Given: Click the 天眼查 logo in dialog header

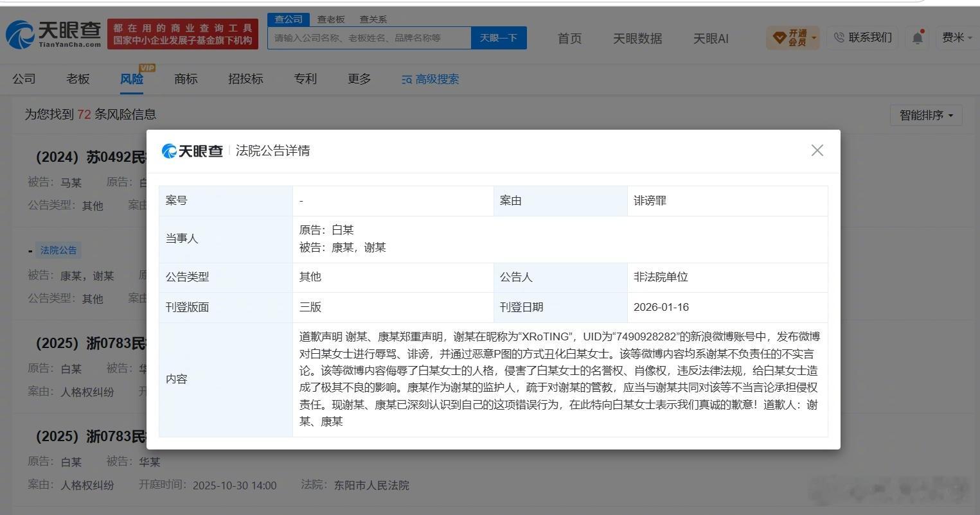Looking at the screenshot, I should click(x=192, y=151).
